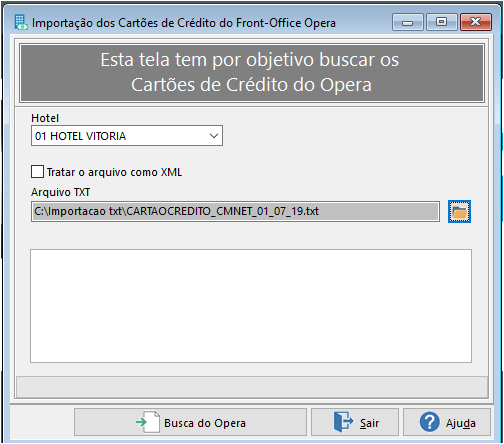
Task: Open folder browse icon for Arquivo TXT
Action: click(459, 212)
